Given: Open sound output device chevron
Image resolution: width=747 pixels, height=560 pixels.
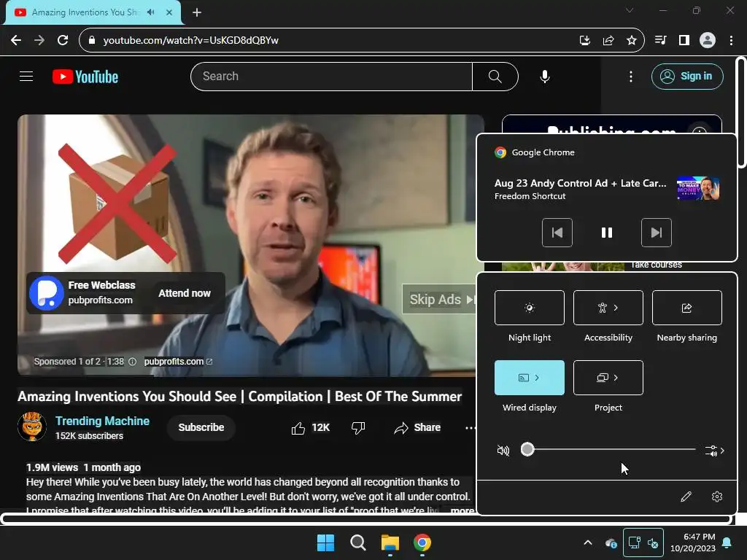Looking at the screenshot, I should point(715,451).
